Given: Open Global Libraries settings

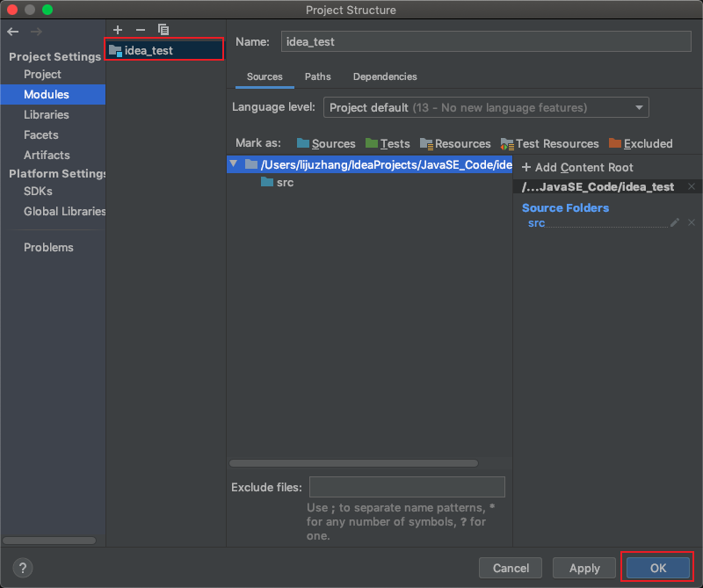Looking at the screenshot, I should click(64, 211).
